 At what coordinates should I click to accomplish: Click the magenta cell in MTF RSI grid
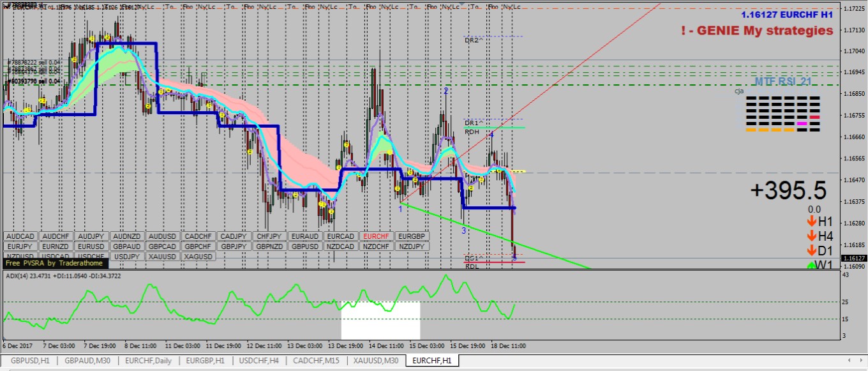tap(802, 123)
